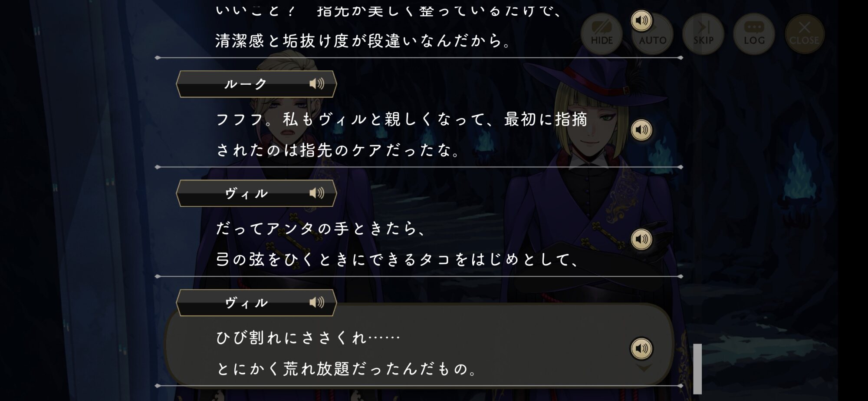Advance using the down chevron in last dialogue
The height and width of the screenshot is (401, 868).
[644, 368]
